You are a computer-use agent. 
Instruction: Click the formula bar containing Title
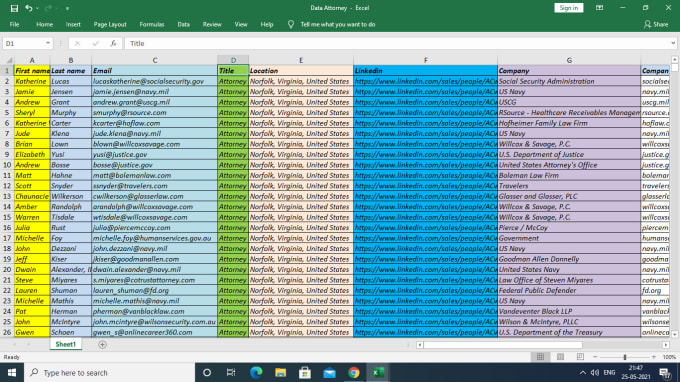[397, 43]
